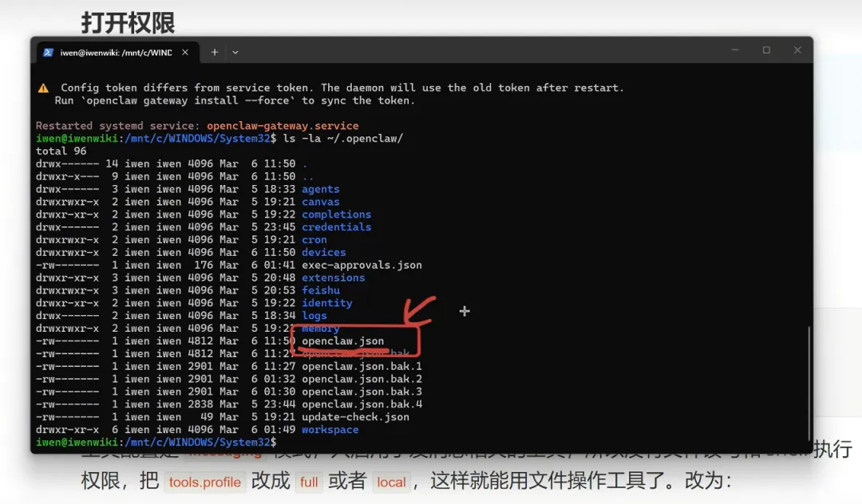Click the yellow warning triangle icon
This screenshot has width=862, height=504.
click(43, 88)
